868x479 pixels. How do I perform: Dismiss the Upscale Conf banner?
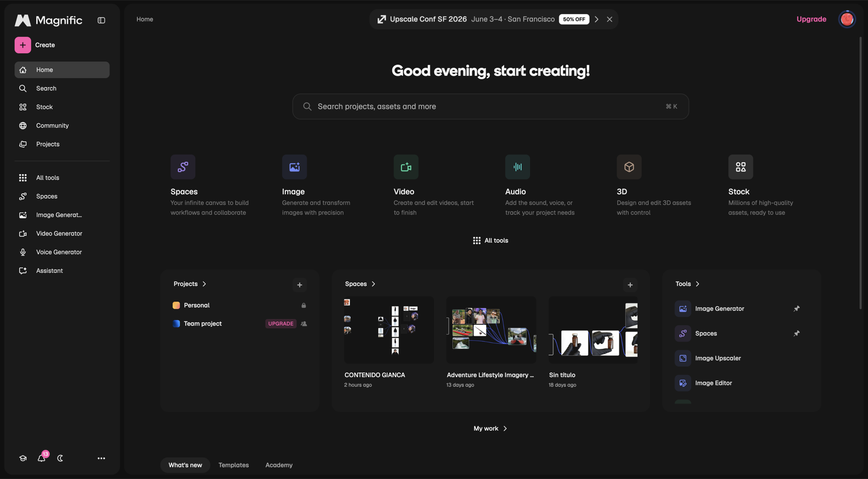610,19
